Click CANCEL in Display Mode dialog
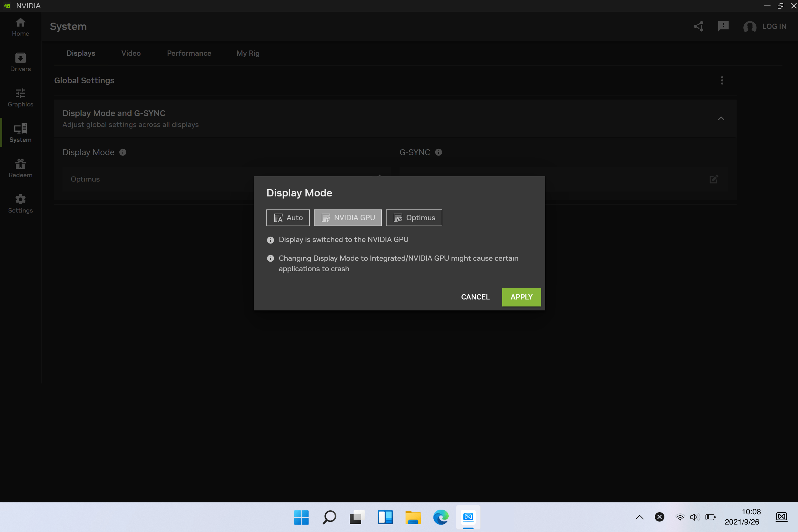798x532 pixels. tap(475, 297)
